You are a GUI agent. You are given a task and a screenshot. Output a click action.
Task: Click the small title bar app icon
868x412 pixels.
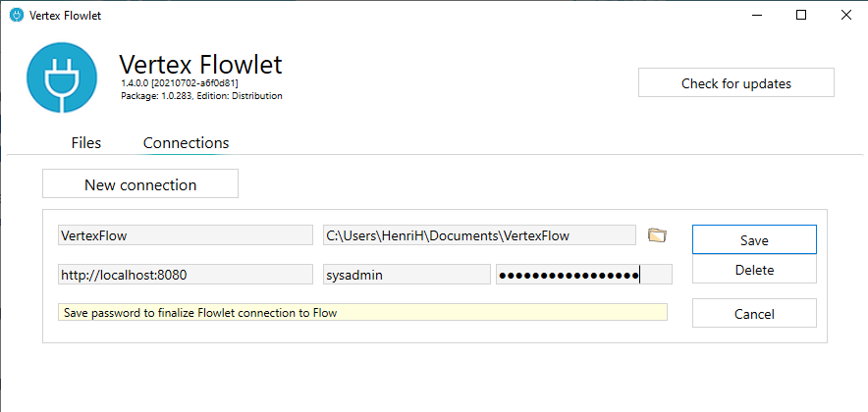(x=16, y=16)
